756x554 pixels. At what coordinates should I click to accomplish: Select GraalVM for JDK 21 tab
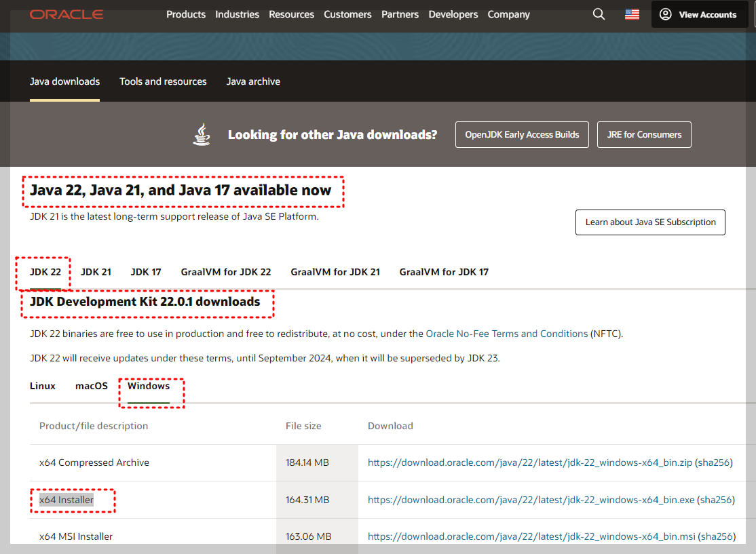pos(335,272)
